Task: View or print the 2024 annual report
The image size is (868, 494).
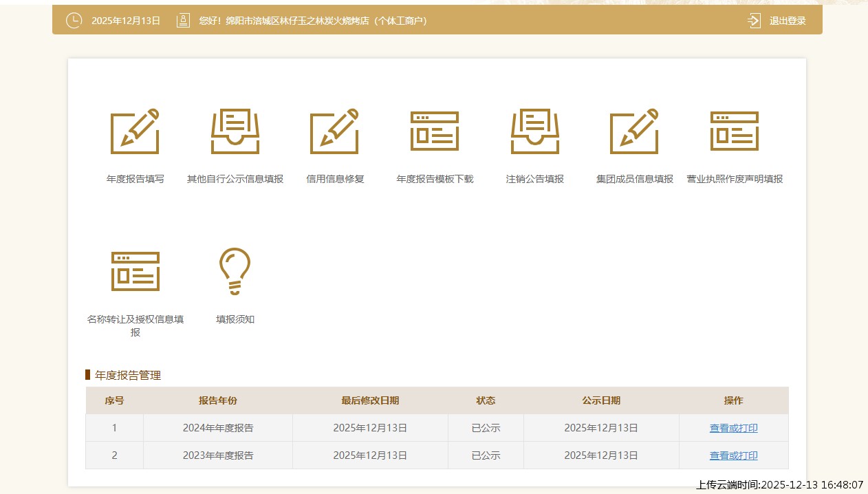Action: pos(733,428)
